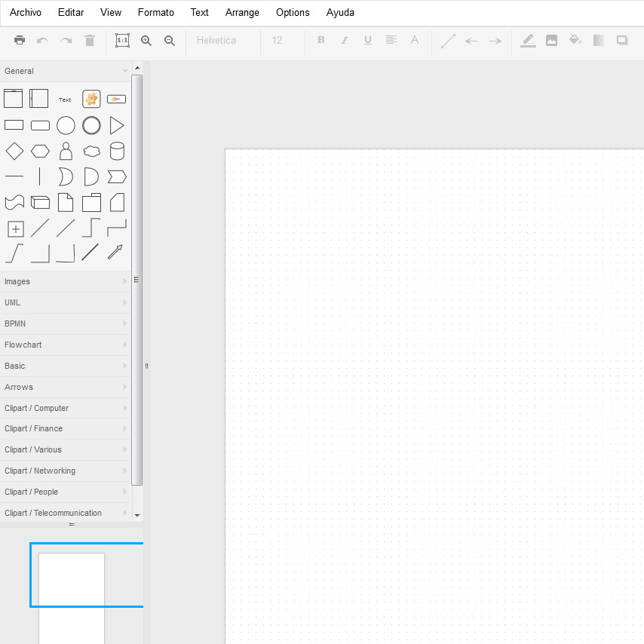Open the Helvetica font family selector
Image resolution: width=644 pixels, height=644 pixels.
click(223, 40)
